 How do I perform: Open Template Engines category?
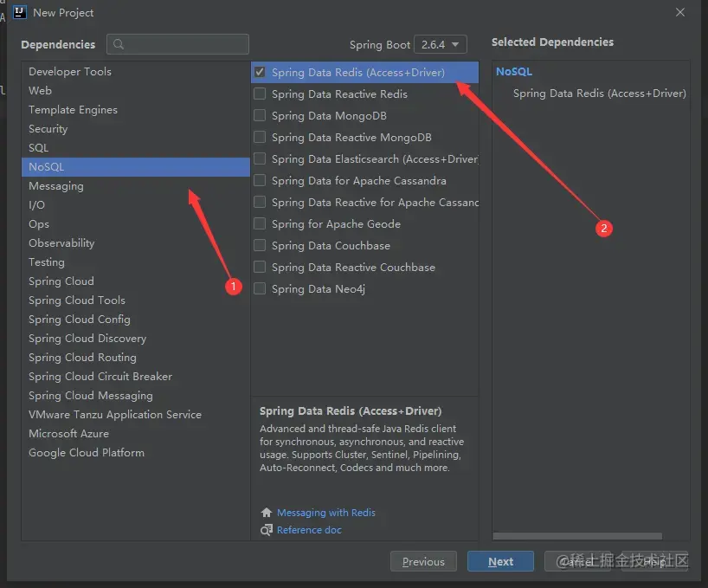tap(136, 110)
